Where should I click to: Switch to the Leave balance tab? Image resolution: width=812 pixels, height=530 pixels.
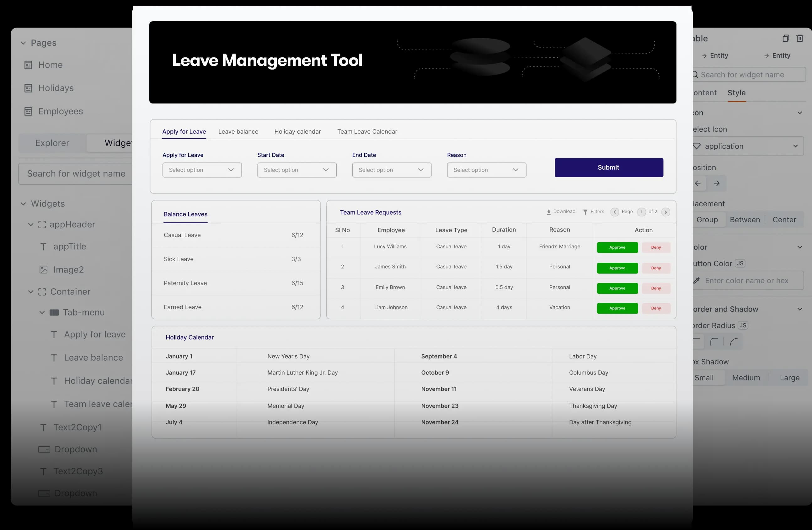(x=238, y=132)
